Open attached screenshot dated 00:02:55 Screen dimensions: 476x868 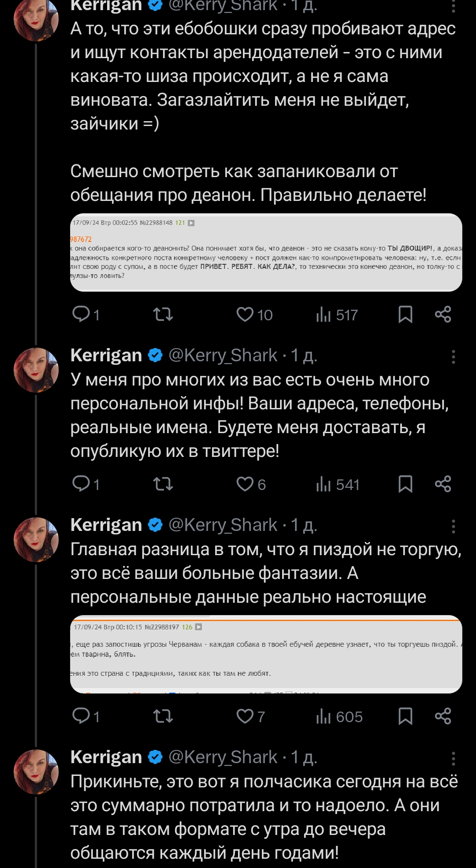click(x=266, y=252)
